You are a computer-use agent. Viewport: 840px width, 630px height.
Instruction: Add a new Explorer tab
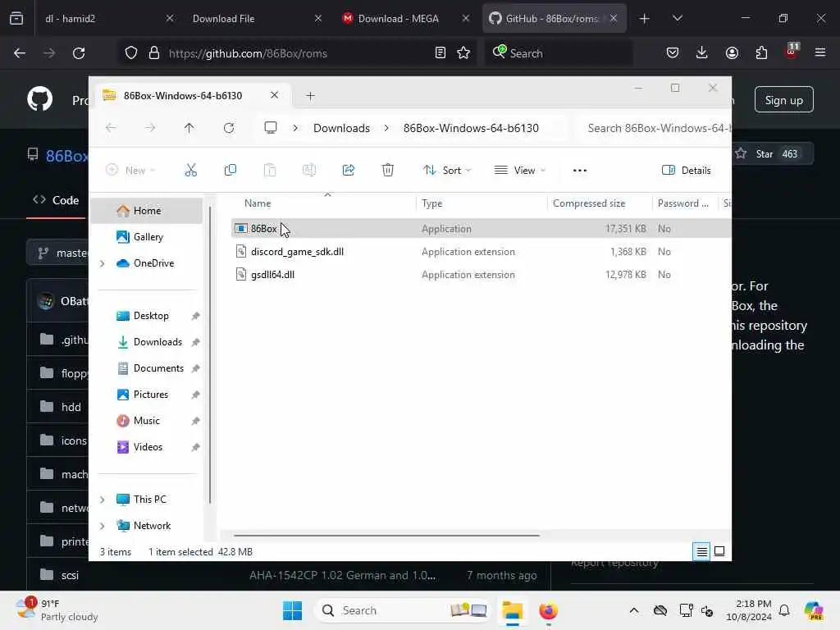tap(310, 96)
